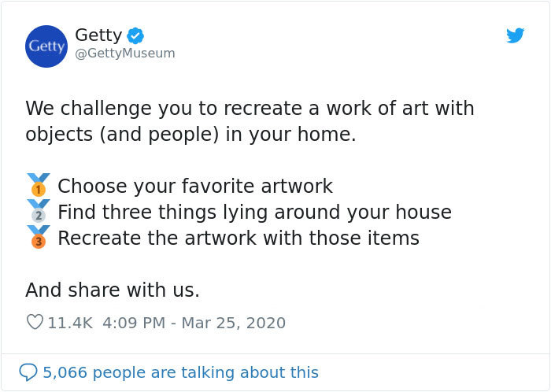The height and width of the screenshot is (392, 551).
Task: View 5,066 people are talking about this
Action: [x=181, y=372]
